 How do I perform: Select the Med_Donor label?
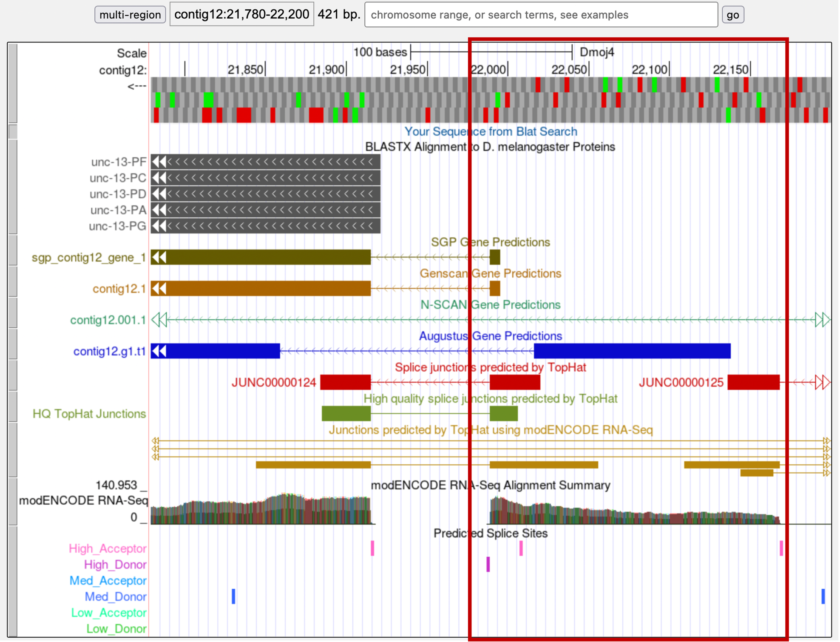(116, 597)
